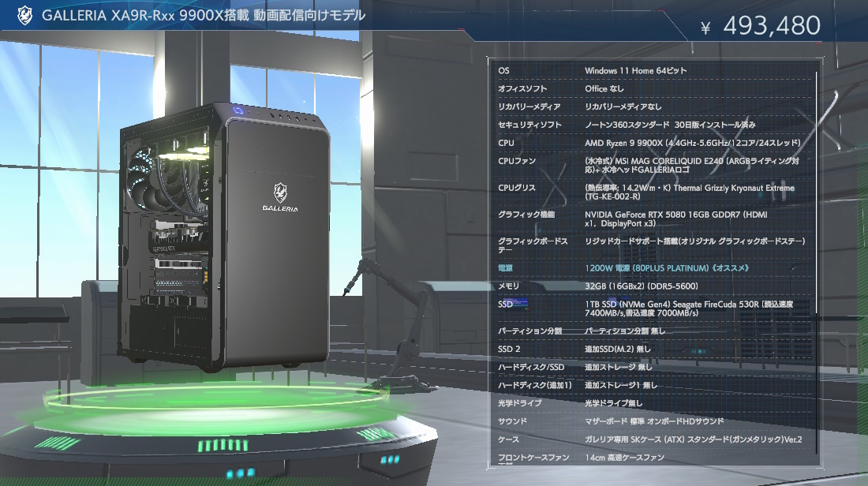Image resolution: width=868 pixels, height=486 pixels.
Task: Click the 32GB (16GBx2) DDR5-5600 value
Action: tap(641, 286)
